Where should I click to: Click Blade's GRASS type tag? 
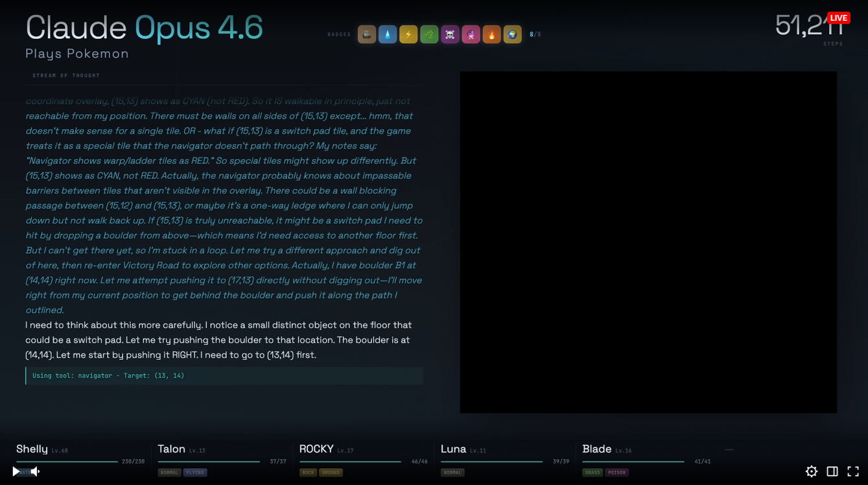coord(592,473)
